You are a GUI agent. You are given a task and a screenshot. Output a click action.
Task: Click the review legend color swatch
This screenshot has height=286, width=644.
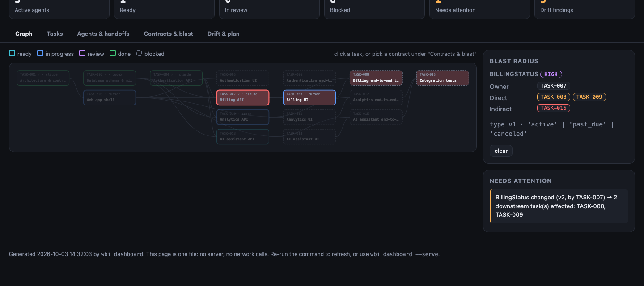[x=82, y=54]
